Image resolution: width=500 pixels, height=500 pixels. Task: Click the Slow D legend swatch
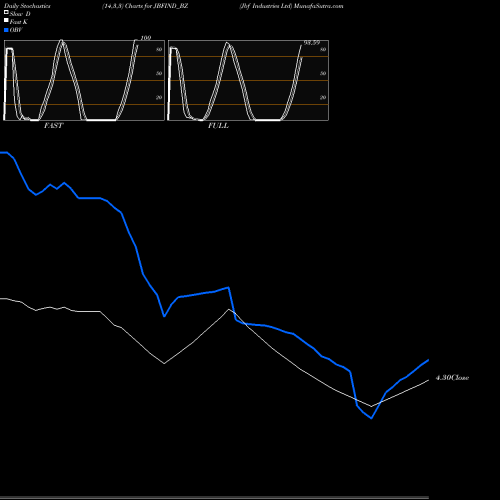[x=6, y=12]
